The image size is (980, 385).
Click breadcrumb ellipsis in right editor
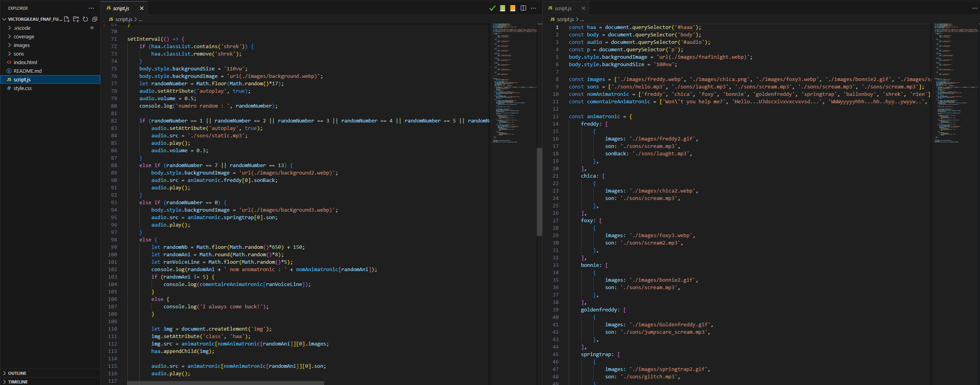click(582, 20)
